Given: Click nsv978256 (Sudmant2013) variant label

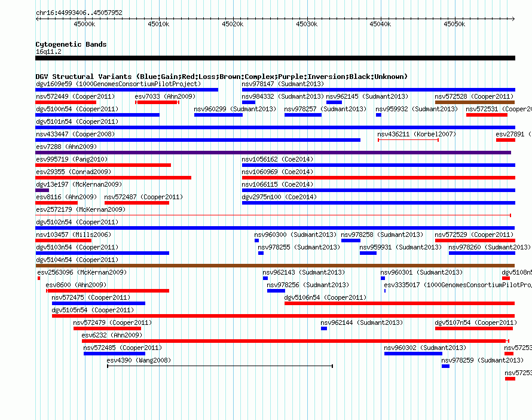Looking at the screenshot, I should [308, 285].
